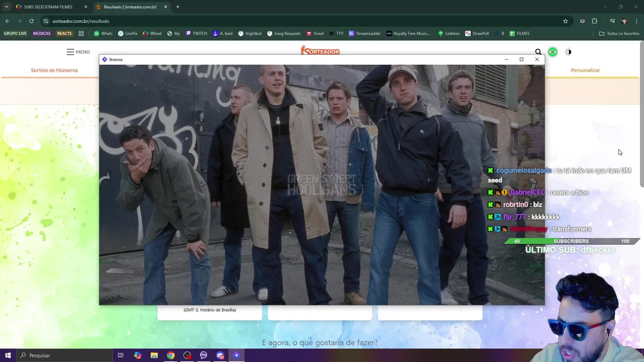Screen dimensions: 644x362
Task: Open the chat bubble app in the taskbar
Action: pyautogui.click(x=203, y=355)
